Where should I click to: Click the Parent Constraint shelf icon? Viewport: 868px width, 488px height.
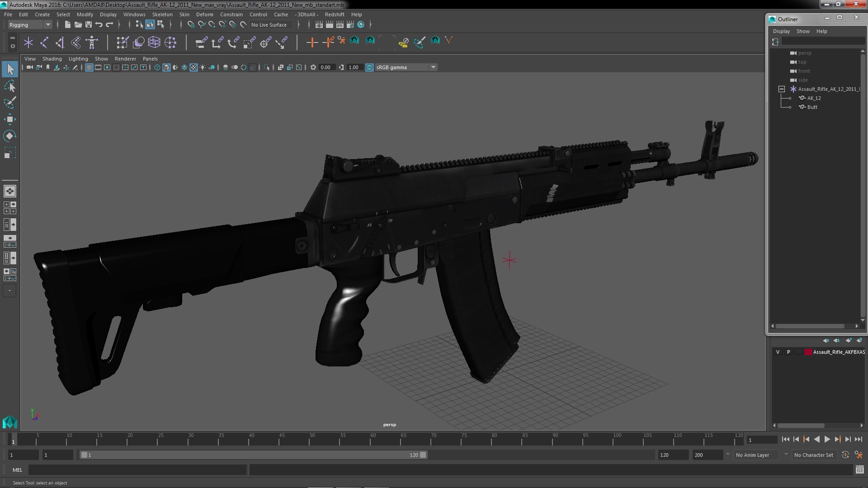pos(202,42)
